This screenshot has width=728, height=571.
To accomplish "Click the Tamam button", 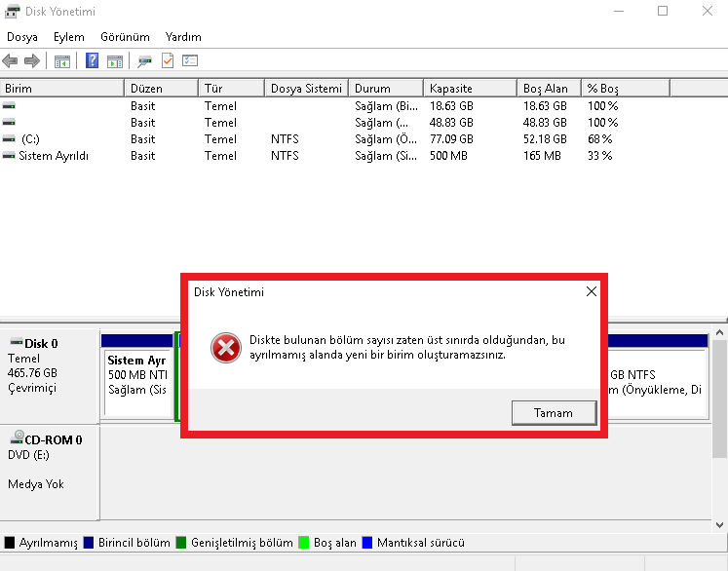I will point(554,413).
